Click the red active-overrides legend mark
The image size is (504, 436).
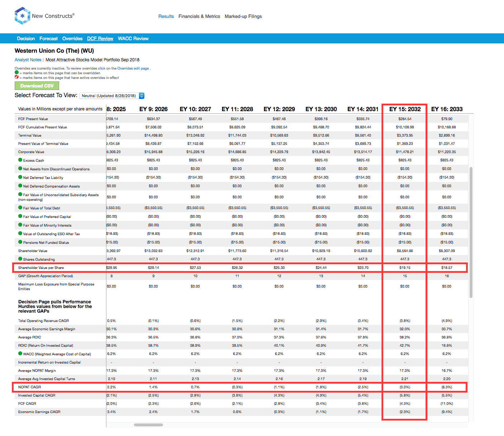16,77
